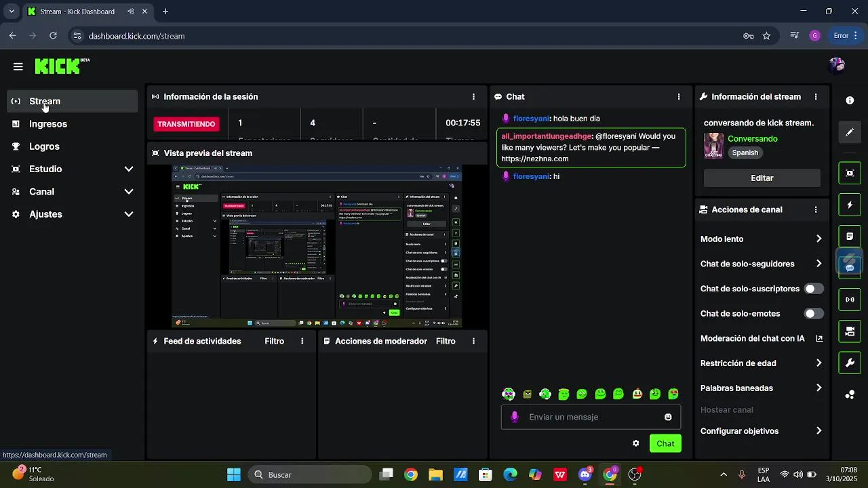Click the info icon in right rail

(850, 100)
